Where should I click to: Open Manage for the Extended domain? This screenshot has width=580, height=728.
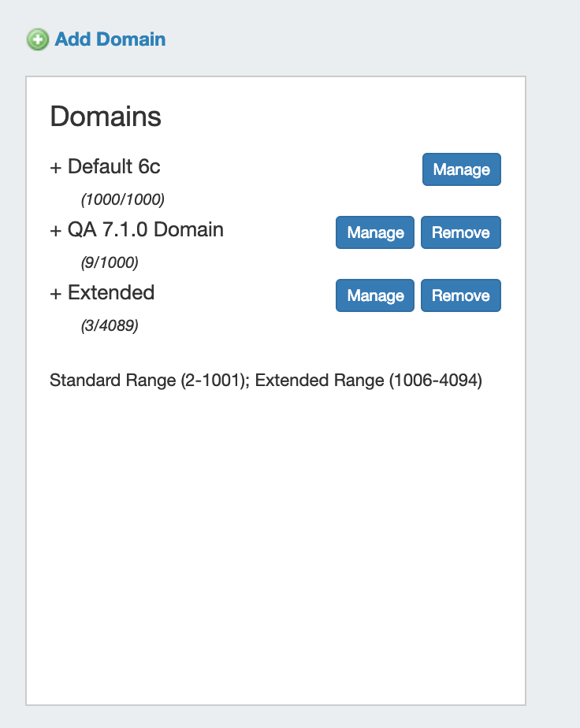(x=375, y=295)
